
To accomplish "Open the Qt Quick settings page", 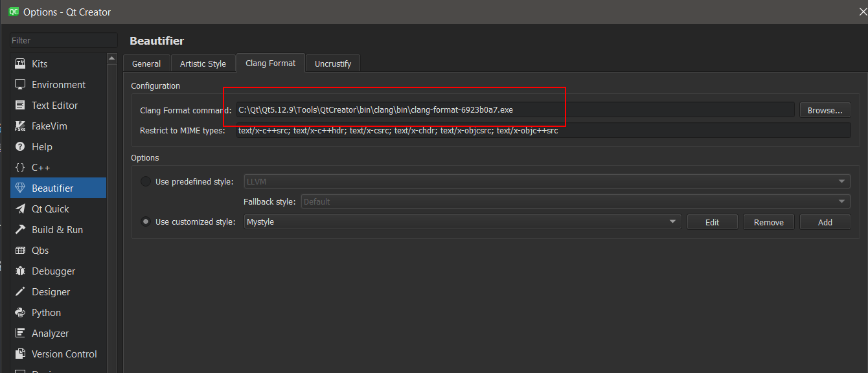I will (x=58, y=209).
